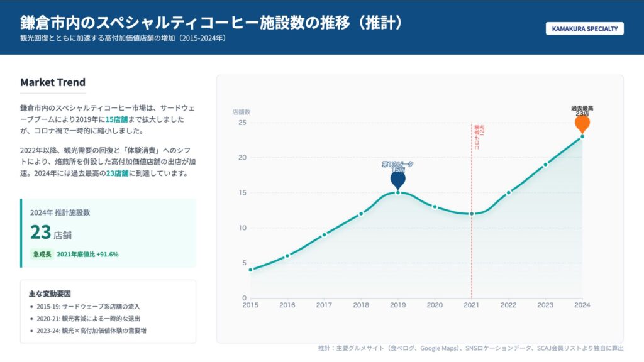The height and width of the screenshot is (362, 644).
Task: Select the 2015 data point on the line
Action: pos(250,270)
